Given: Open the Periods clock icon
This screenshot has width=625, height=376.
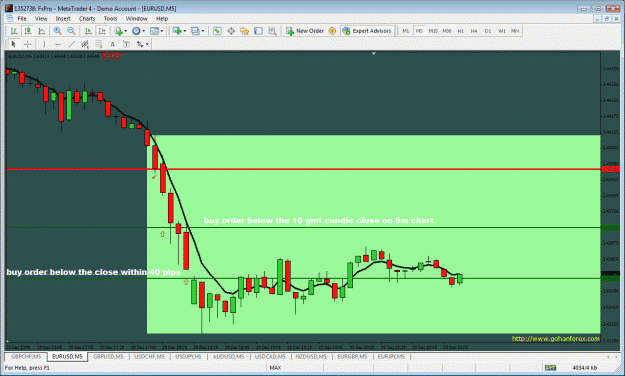Looking at the screenshot, I should click(x=136, y=31).
